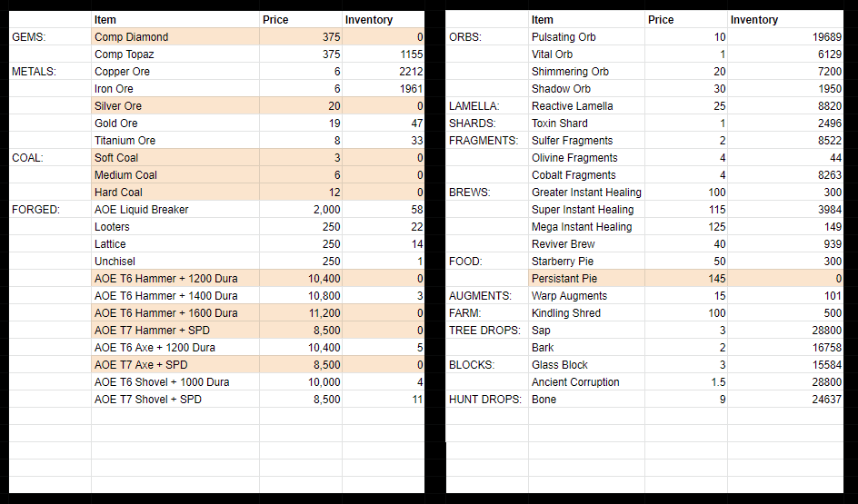
Task: Click the left table Inventory header
Action: click(x=383, y=20)
